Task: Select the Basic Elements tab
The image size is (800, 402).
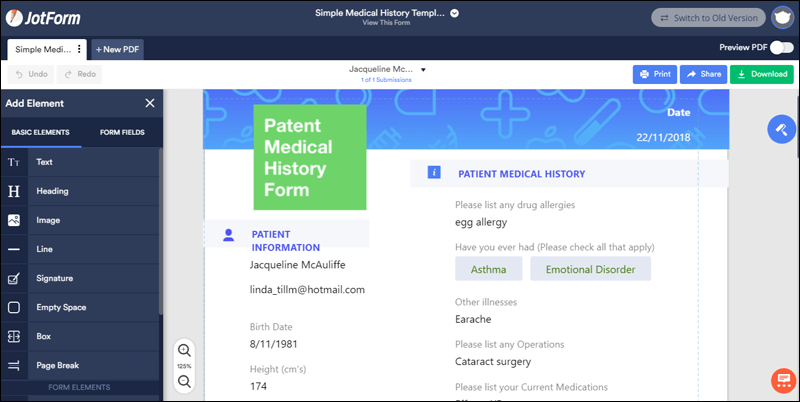Action: [x=41, y=132]
